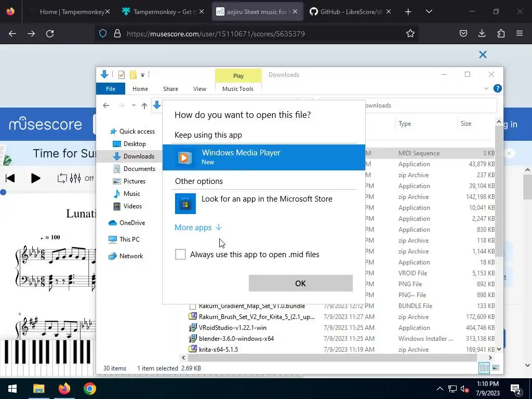Switch to the Home | Tampermonkey tab
Screen dimensions: 532x399
(71, 12)
